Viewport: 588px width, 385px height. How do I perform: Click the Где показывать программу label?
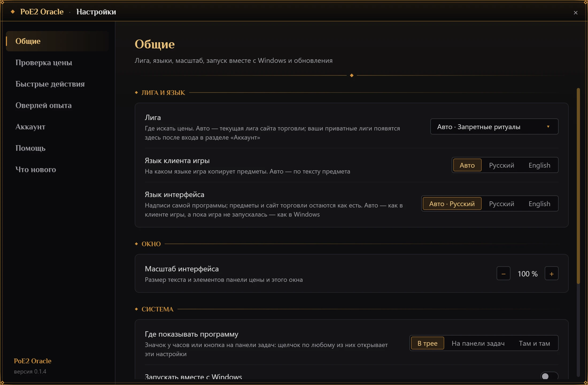pyautogui.click(x=191, y=334)
